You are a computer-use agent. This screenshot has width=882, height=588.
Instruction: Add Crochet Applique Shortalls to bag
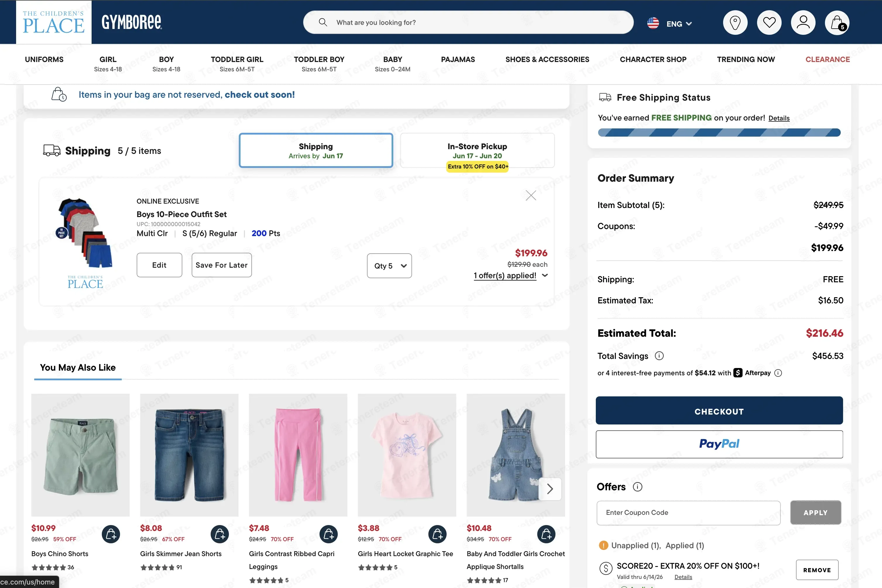pyautogui.click(x=546, y=534)
